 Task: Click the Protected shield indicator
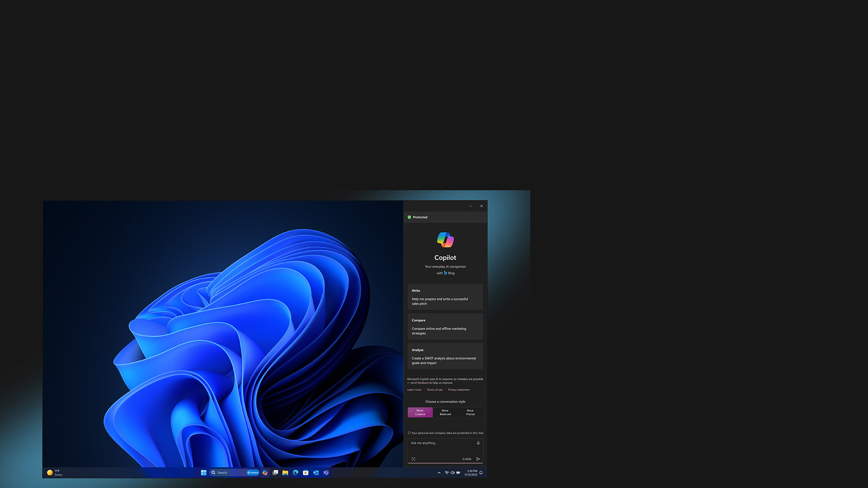pos(418,217)
